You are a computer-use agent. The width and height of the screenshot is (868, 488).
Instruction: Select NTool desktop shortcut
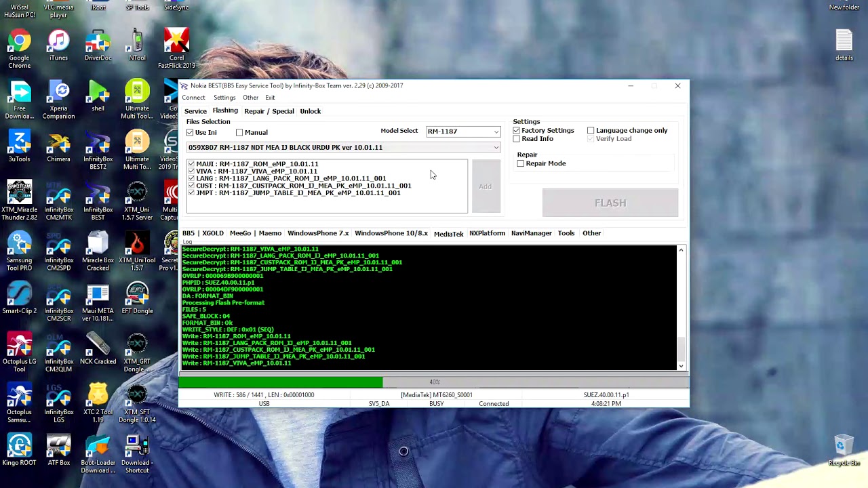click(x=137, y=45)
